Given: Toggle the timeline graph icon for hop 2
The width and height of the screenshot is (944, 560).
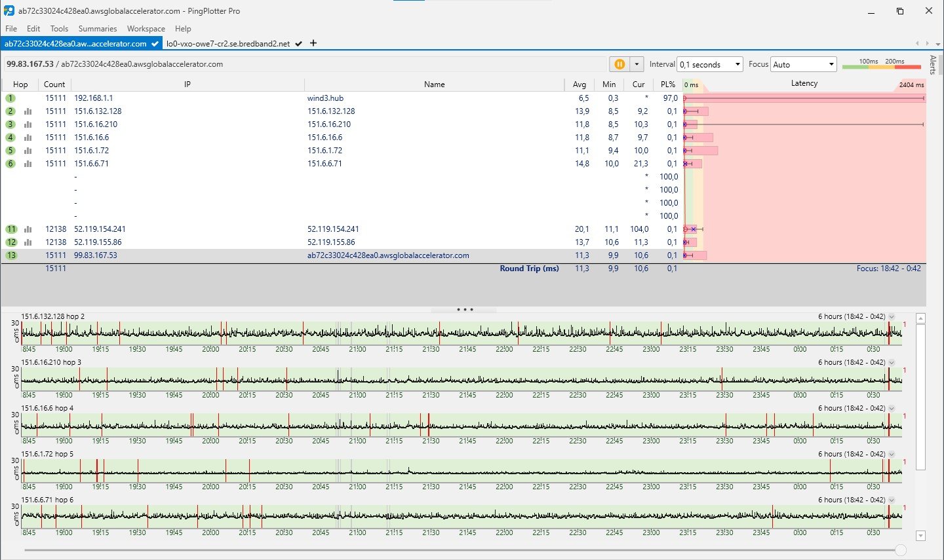Looking at the screenshot, I should pos(28,111).
